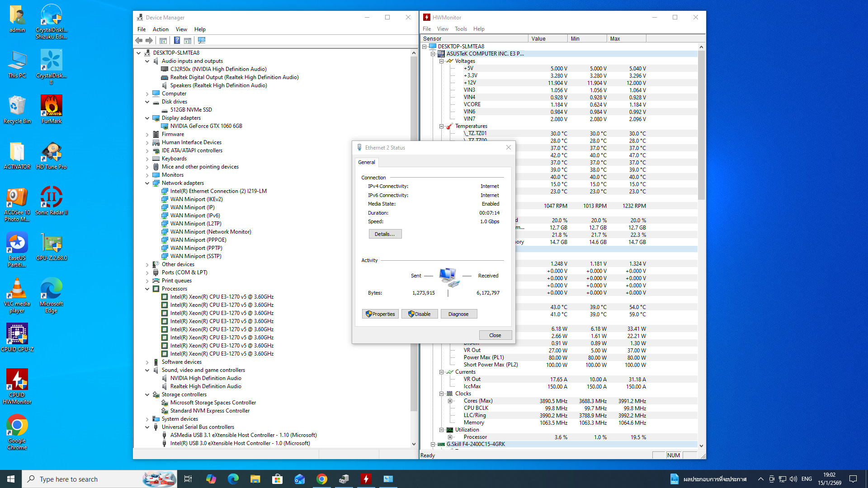Click the blue Help toolbar icon
The image size is (868, 488).
[177, 41]
